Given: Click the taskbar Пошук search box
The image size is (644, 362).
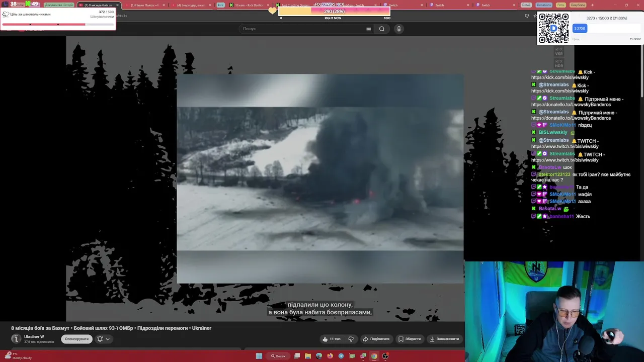Looking at the screenshot, I should click(x=278, y=356).
